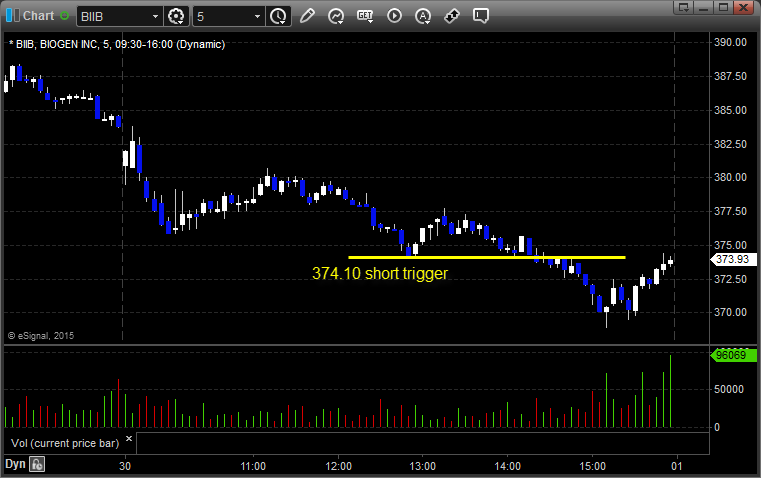This screenshot has width=761, height=478.
Task: Open the BIIB symbol dropdown
Action: coord(155,16)
